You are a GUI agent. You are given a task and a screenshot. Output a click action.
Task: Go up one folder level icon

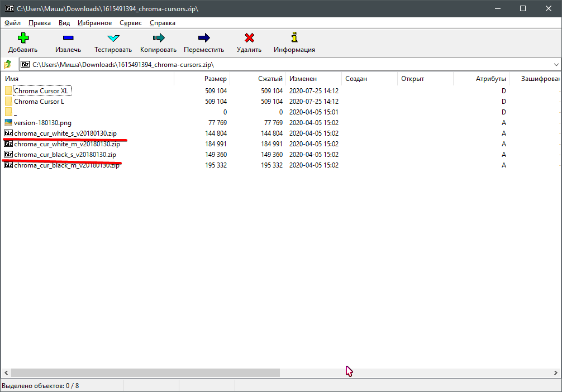(x=8, y=65)
